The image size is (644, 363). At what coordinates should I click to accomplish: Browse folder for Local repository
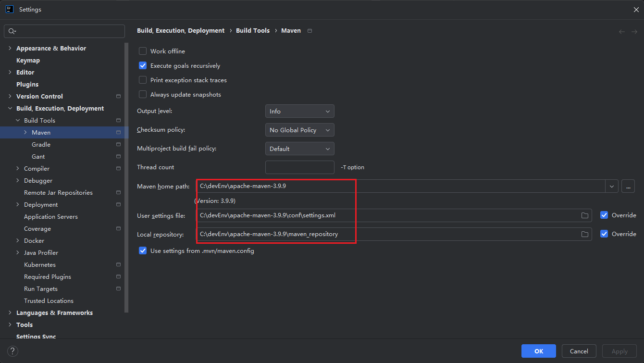585,234
